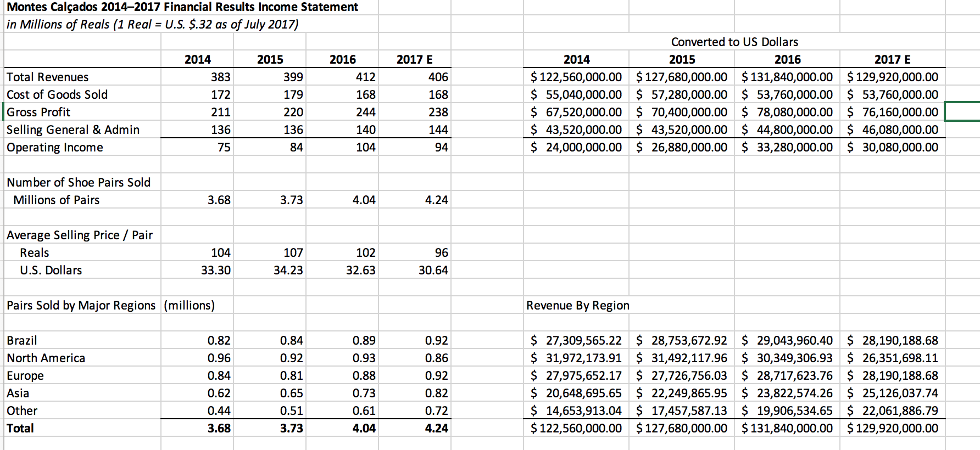Click the 'Brazil' region label
Viewport: 980px width, 450px height.
point(22,341)
